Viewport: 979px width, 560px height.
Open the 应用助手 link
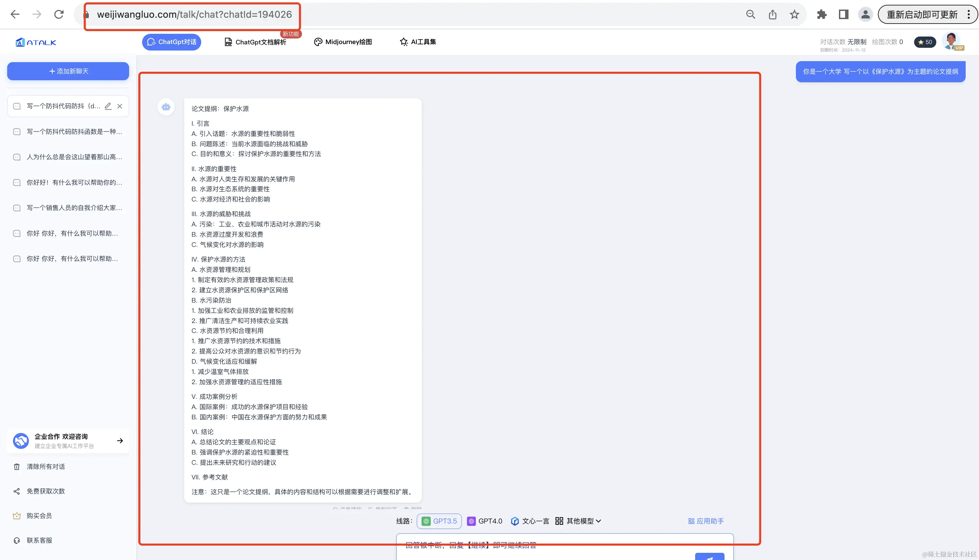tap(706, 521)
